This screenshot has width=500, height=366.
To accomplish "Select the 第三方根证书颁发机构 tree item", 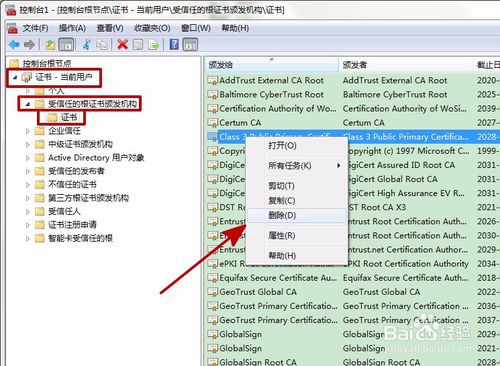I will (88, 198).
